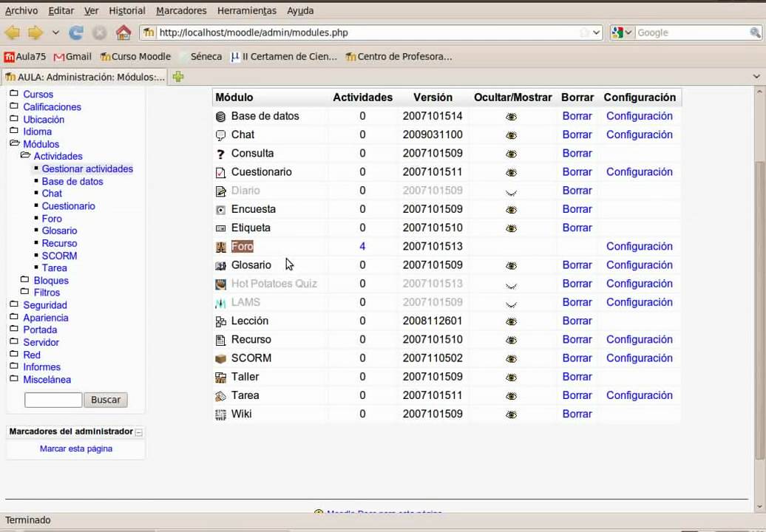Open the Historial menu
Image resolution: width=766 pixels, height=532 pixels.
(127, 10)
